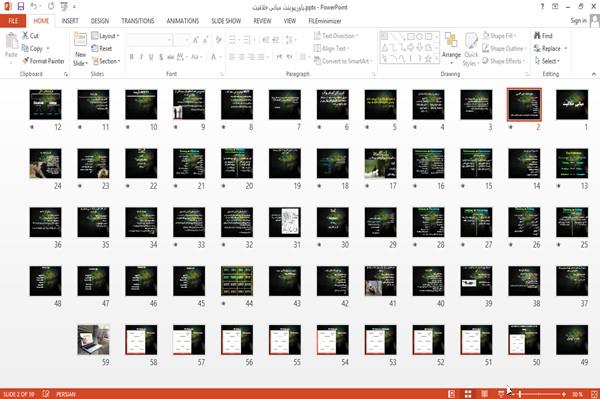600x399 pixels.
Task: Click Slide Sorter view icon in status bar
Action: [x=468, y=394]
